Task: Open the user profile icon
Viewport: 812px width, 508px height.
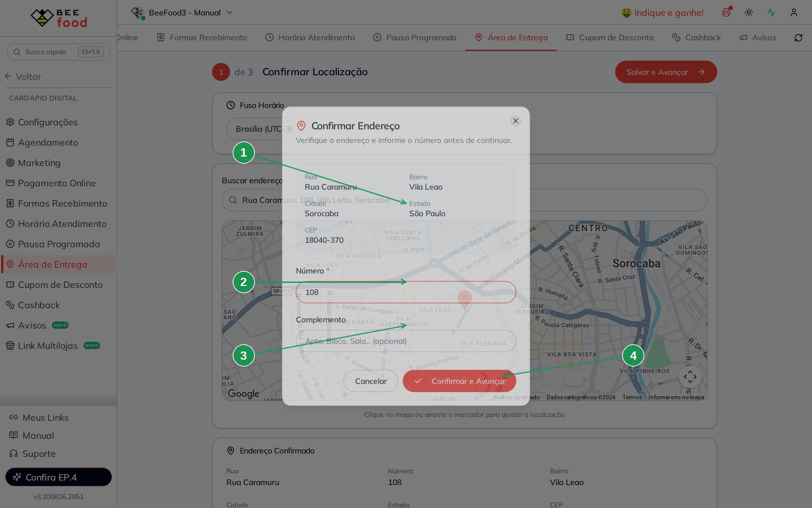Action: point(794,12)
